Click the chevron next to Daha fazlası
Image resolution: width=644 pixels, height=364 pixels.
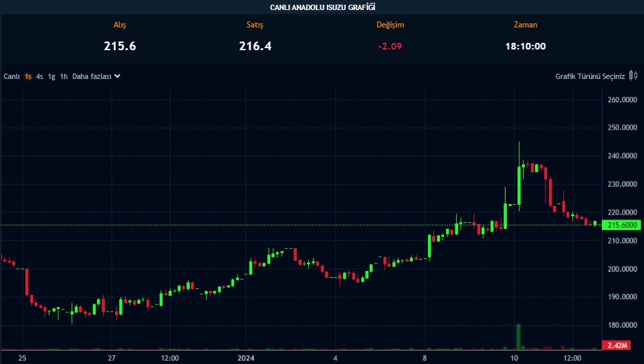click(118, 76)
